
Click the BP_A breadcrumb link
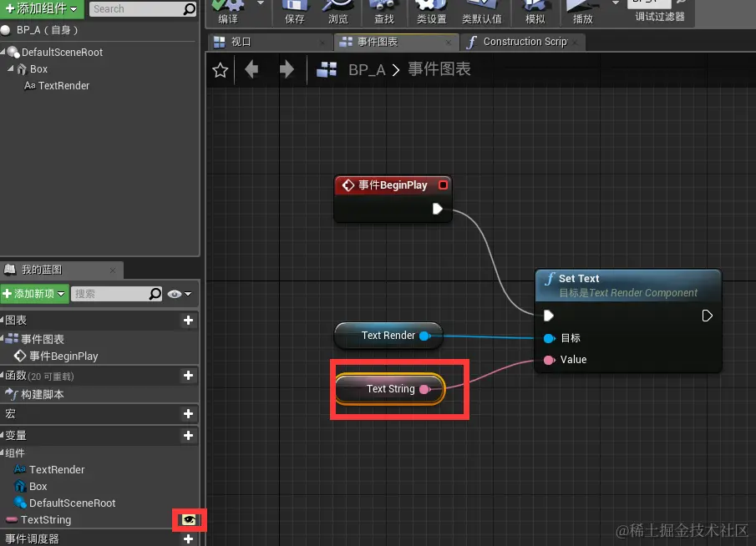click(367, 70)
